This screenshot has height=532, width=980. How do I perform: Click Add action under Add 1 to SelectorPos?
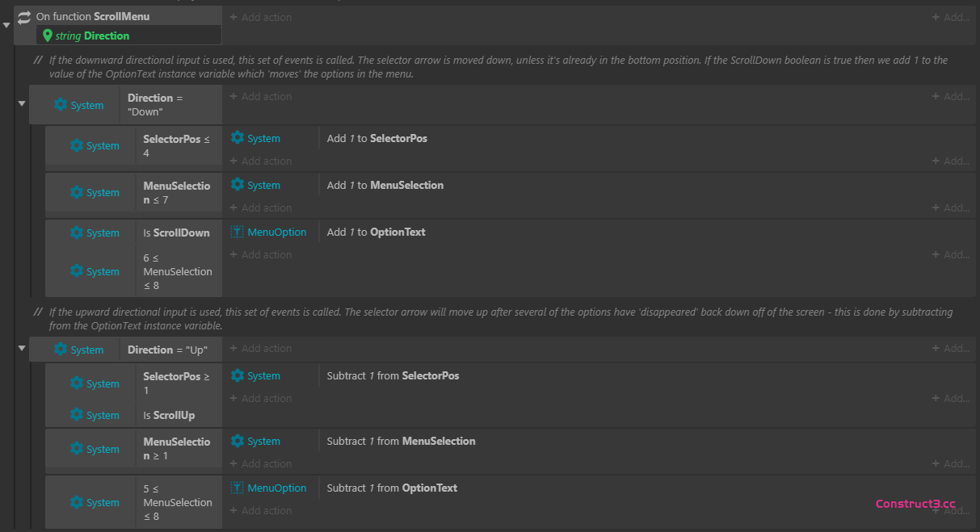pos(266,161)
